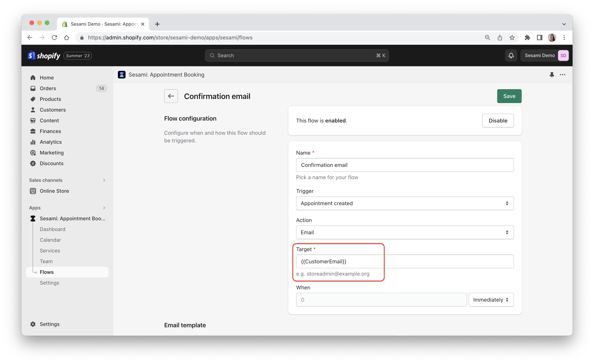594x364 pixels.
Task: Bookmark page with the star icon
Action: tap(512, 38)
